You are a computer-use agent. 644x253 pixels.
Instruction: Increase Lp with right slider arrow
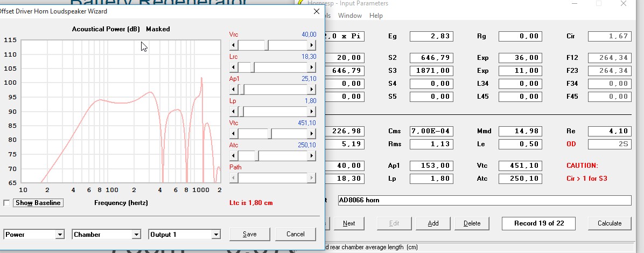click(x=312, y=112)
